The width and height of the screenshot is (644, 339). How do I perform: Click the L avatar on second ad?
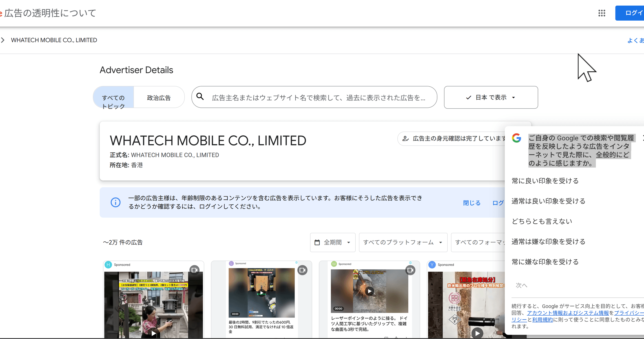[x=231, y=263]
